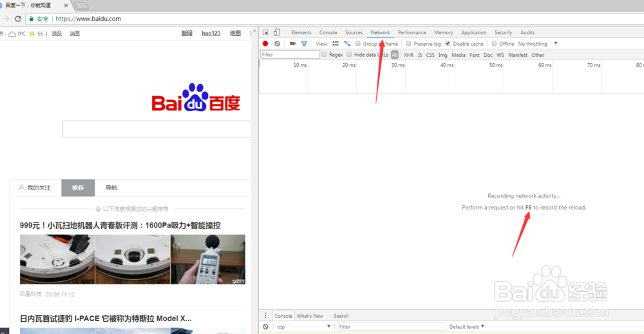This screenshot has height=334, width=644.
Task: Open the DevTools Console tab
Action: (328, 32)
